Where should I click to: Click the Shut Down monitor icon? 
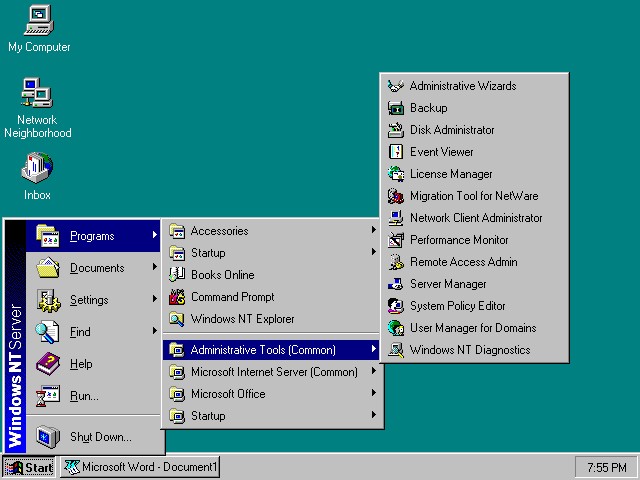(x=48, y=437)
